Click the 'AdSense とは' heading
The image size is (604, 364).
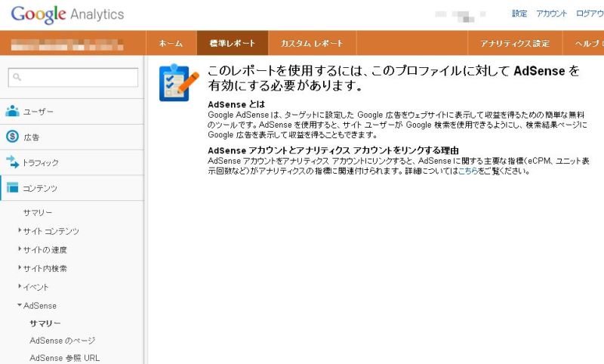(x=236, y=104)
